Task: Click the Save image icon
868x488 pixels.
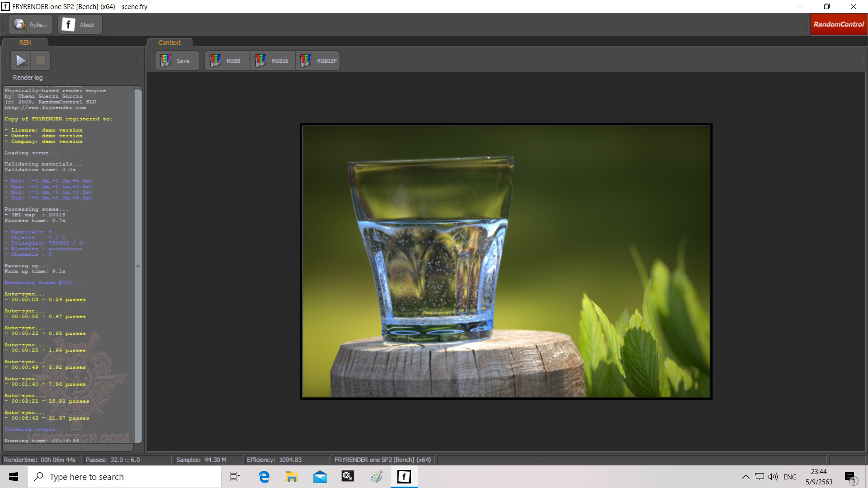Action: 166,61
